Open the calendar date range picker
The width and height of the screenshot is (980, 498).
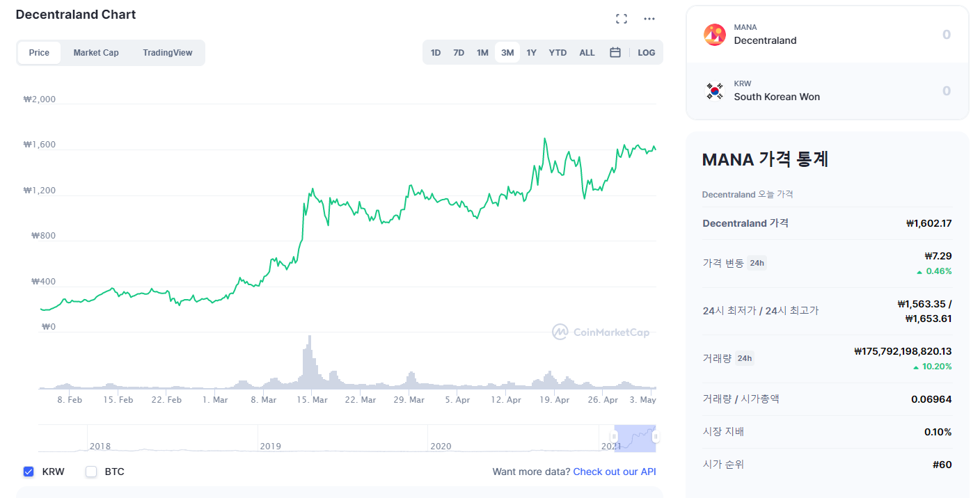(615, 52)
